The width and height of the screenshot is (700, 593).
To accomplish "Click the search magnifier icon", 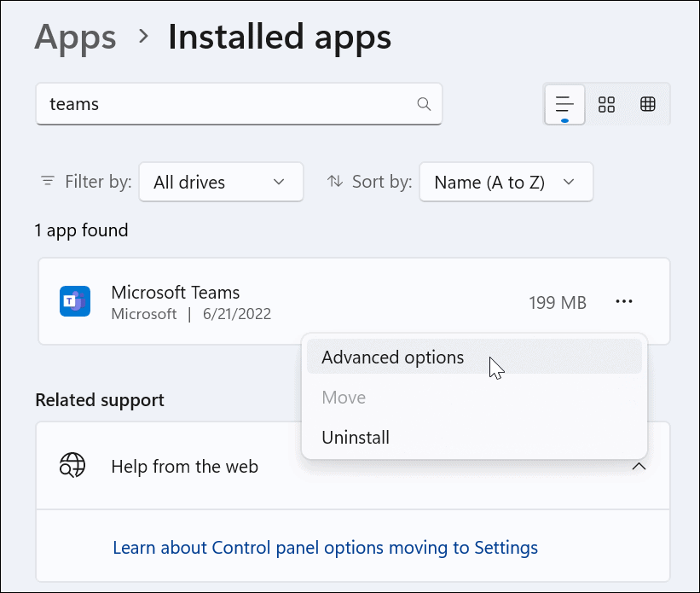I will click(x=424, y=104).
